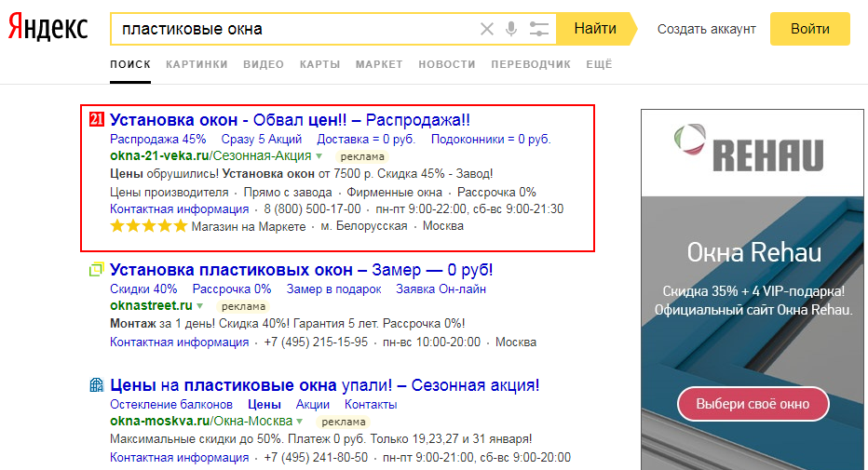
Task: Focus the search field containing пластиковые окна
Action: [289, 29]
